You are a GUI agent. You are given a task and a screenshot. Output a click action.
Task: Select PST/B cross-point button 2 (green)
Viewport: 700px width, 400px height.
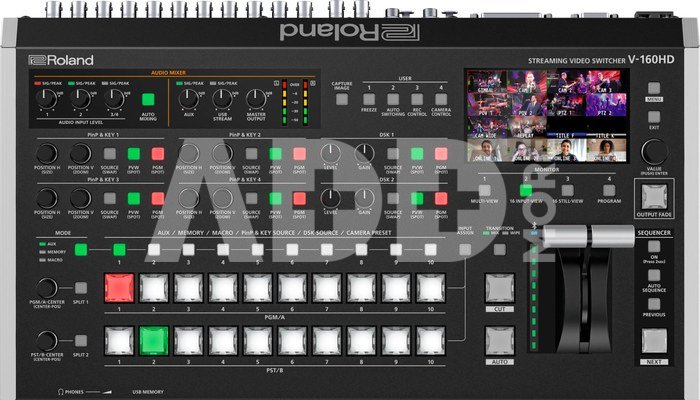pos(154,341)
